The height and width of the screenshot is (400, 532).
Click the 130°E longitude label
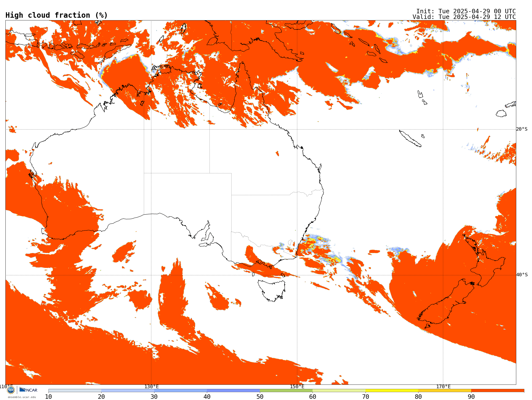coord(151,387)
